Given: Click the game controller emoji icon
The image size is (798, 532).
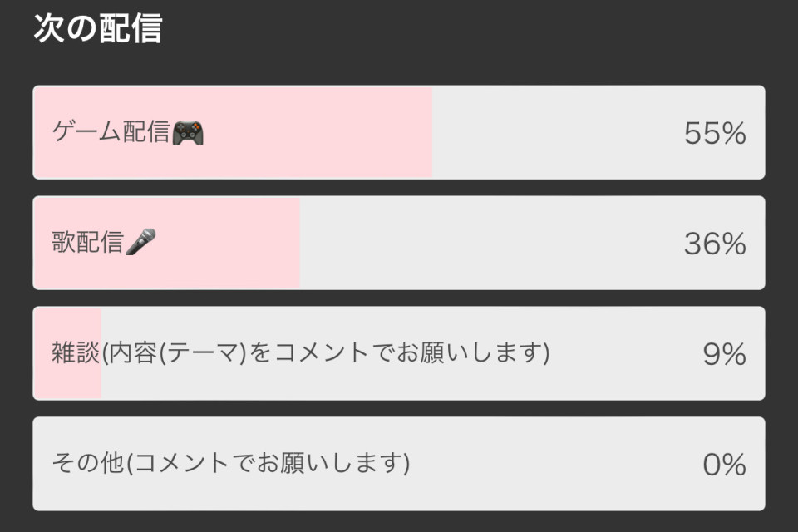Looking at the screenshot, I should click(x=189, y=133).
